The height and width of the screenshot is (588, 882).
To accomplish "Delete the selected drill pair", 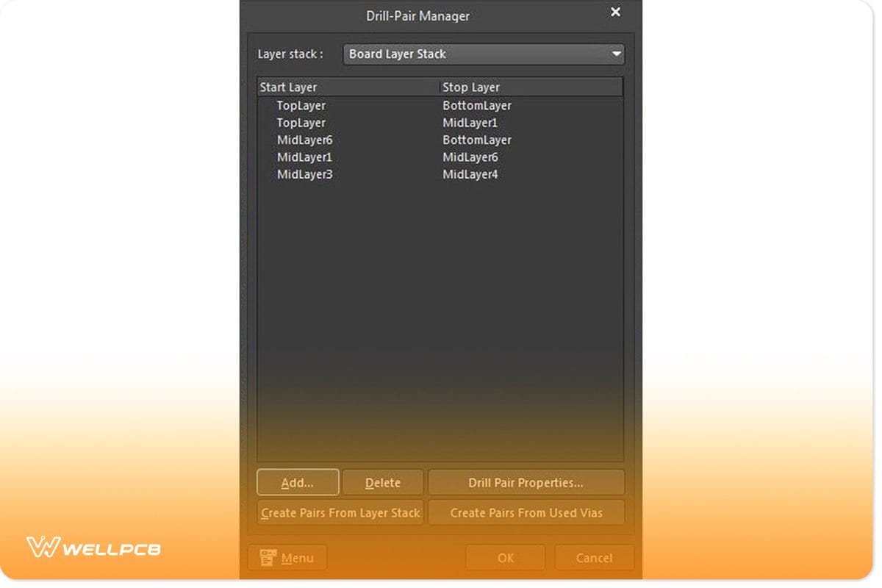I will [383, 482].
